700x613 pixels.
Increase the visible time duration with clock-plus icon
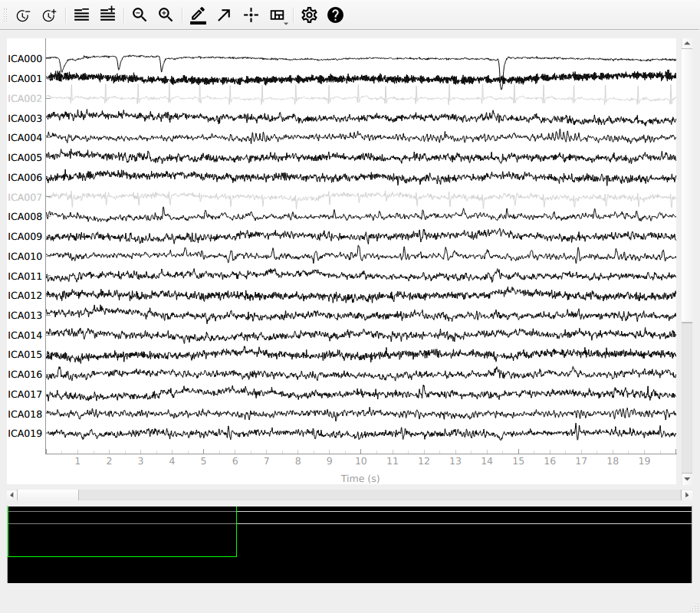click(49, 15)
